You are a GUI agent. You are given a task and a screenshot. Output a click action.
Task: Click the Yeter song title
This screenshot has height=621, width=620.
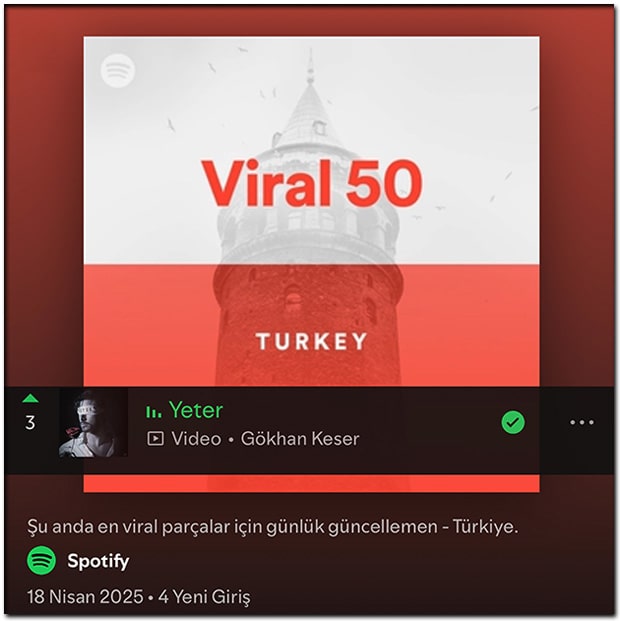coord(196,410)
